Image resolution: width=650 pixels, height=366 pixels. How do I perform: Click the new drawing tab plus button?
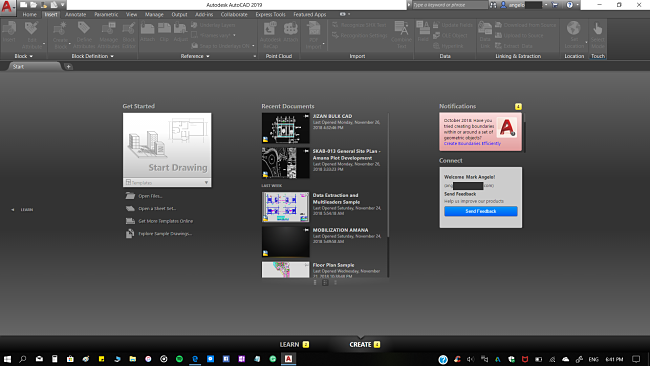tap(68, 66)
